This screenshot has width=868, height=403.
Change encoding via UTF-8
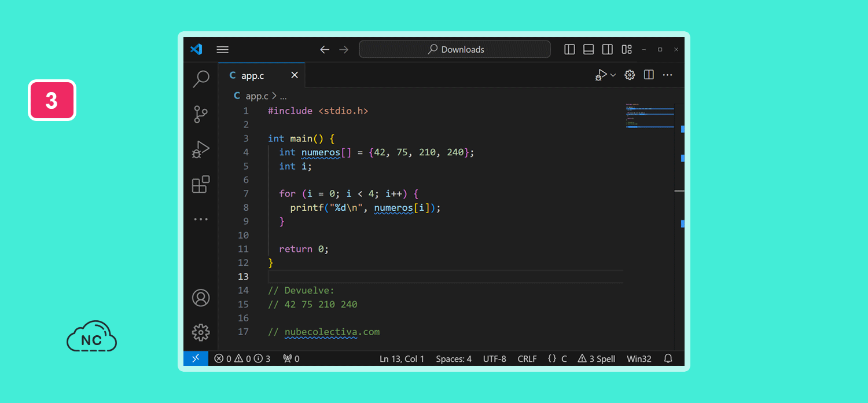tap(495, 359)
